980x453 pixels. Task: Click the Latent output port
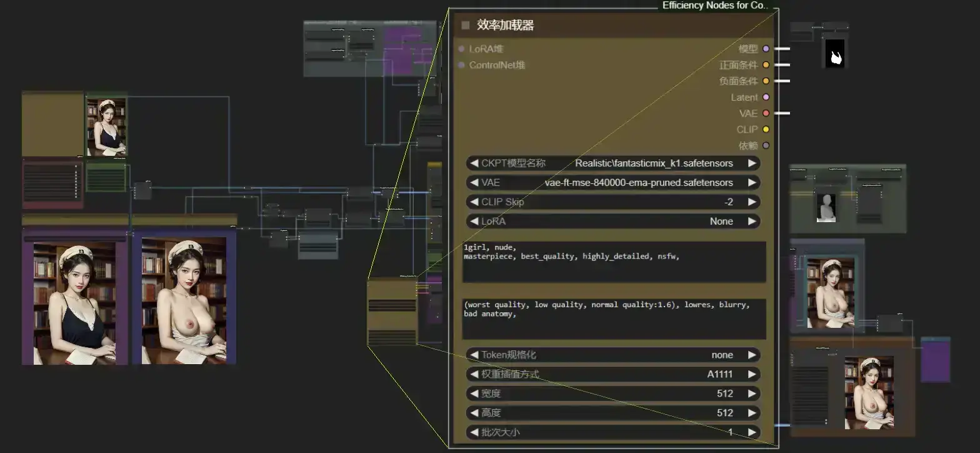point(766,98)
